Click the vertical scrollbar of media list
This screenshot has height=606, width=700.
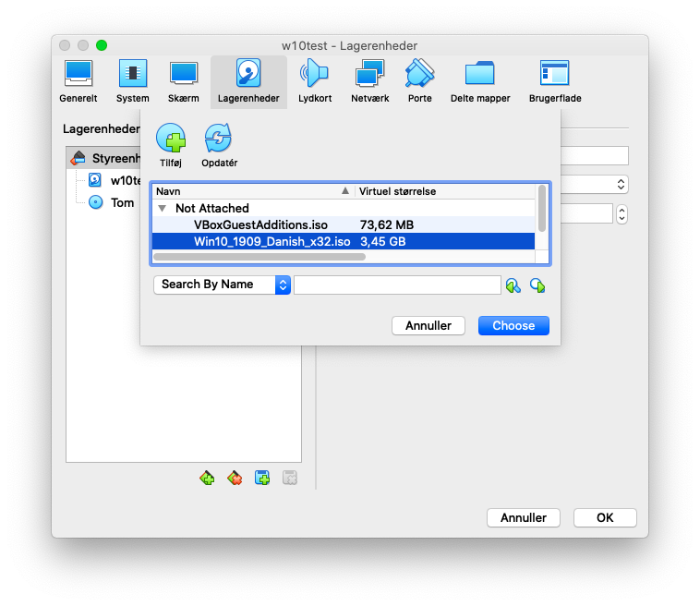541,209
